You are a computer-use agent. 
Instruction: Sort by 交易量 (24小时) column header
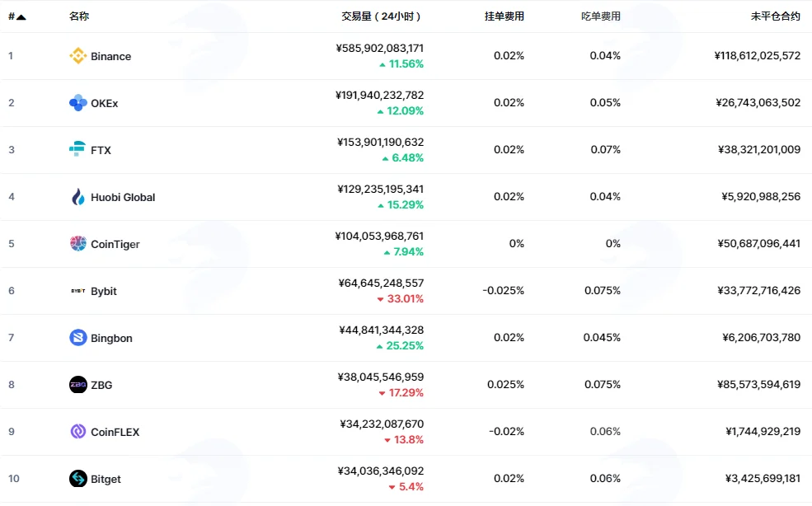tap(381, 16)
